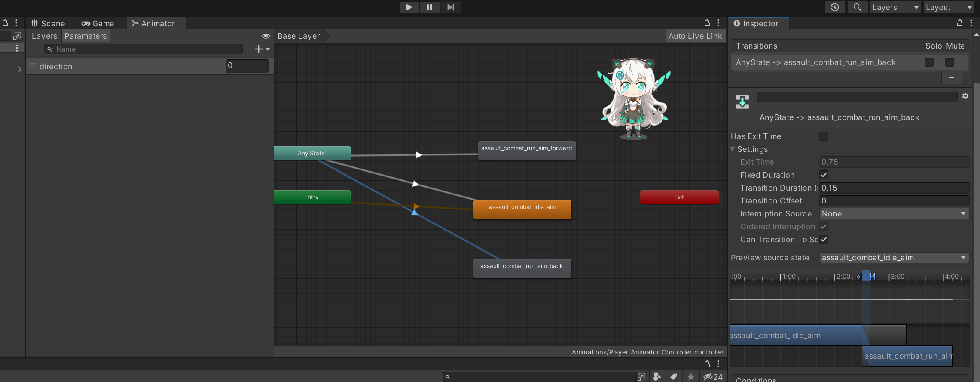This screenshot has height=382, width=980.
Task: Click the transition name text field
Action: (857, 96)
